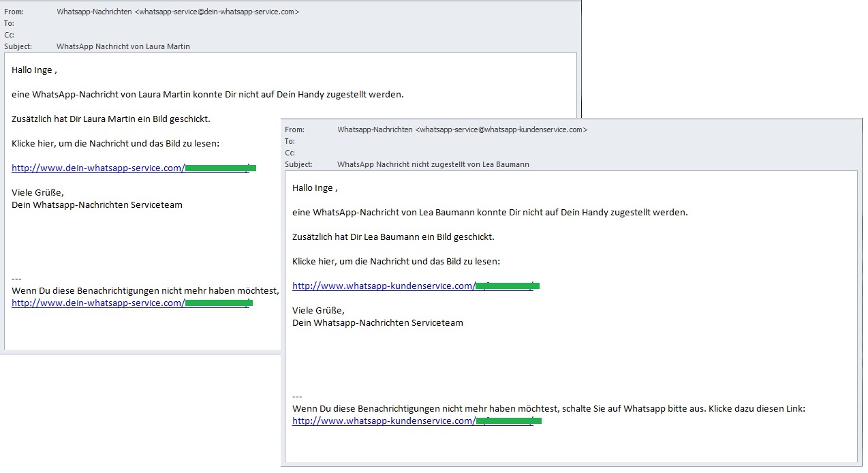Open whatsapp-kundenservice.com message link in front email
This screenshot has width=868, height=473.
(416, 286)
